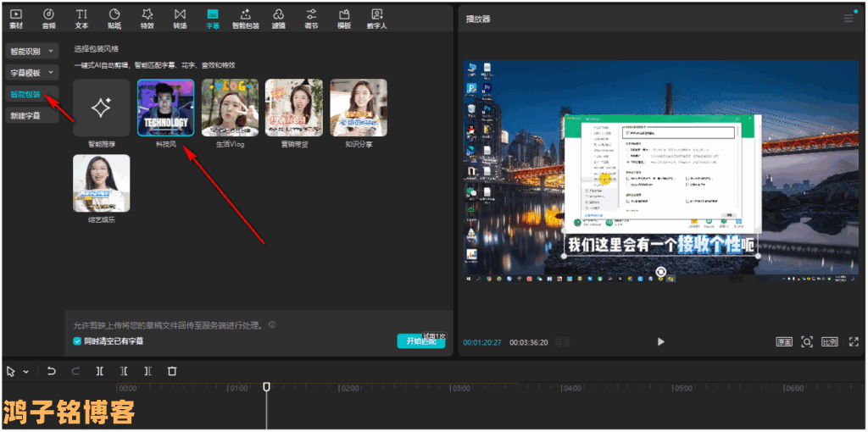Select 新建字幕 in the left sidebar
Image resolution: width=868 pixels, height=432 pixels.
pyautogui.click(x=25, y=114)
